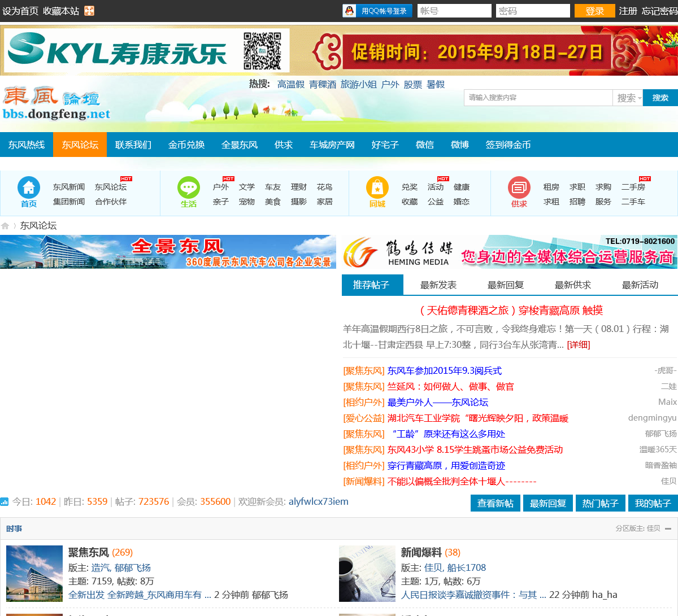Click the orange 登录 button
The image size is (678, 616).
coord(595,11)
